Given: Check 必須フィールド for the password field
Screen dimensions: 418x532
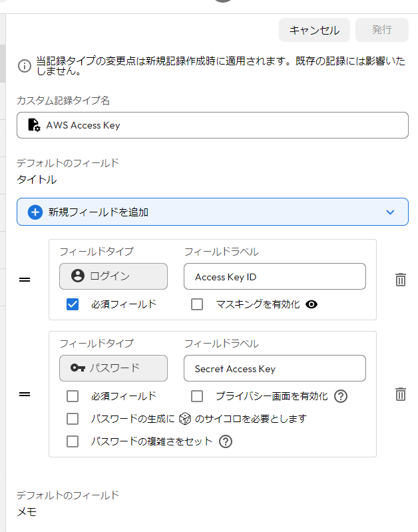Looking at the screenshot, I should [x=73, y=396].
